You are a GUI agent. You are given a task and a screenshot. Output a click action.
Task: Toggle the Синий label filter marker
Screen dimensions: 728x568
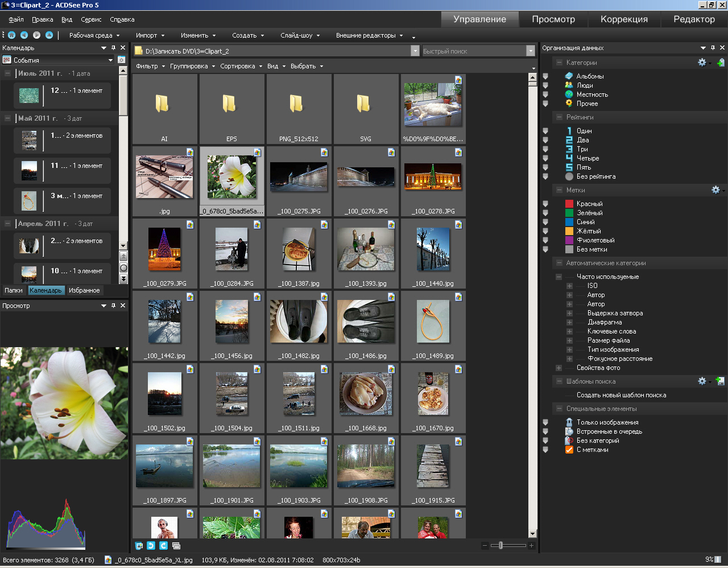tap(545, 222)
